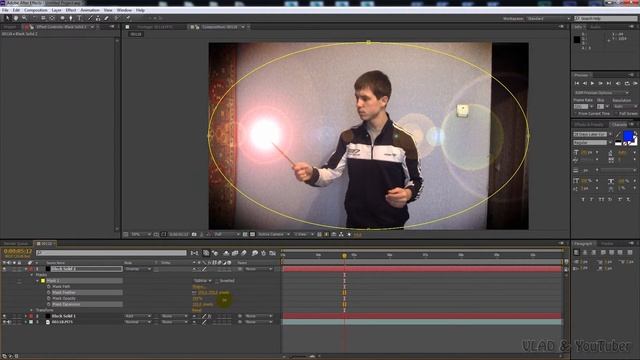Click Auto-keyframe stopwatch icon in timeline
This screenshot has width=640, height=360.
pyautogui.click(x=264, y=253)
